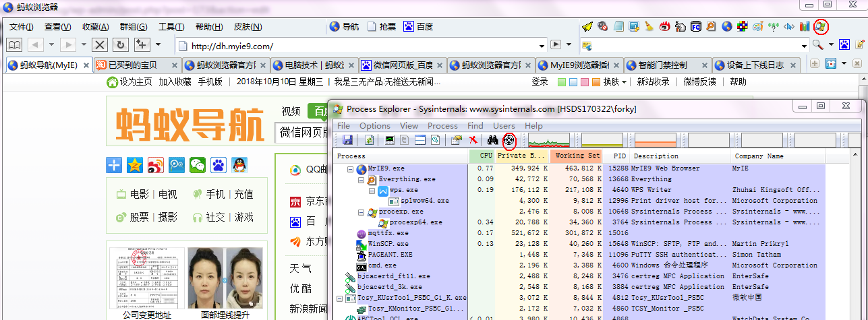Open the 文件(I) menu in browser
The width and height of the screenshot is (868, 320).
(x=22, y=27)
